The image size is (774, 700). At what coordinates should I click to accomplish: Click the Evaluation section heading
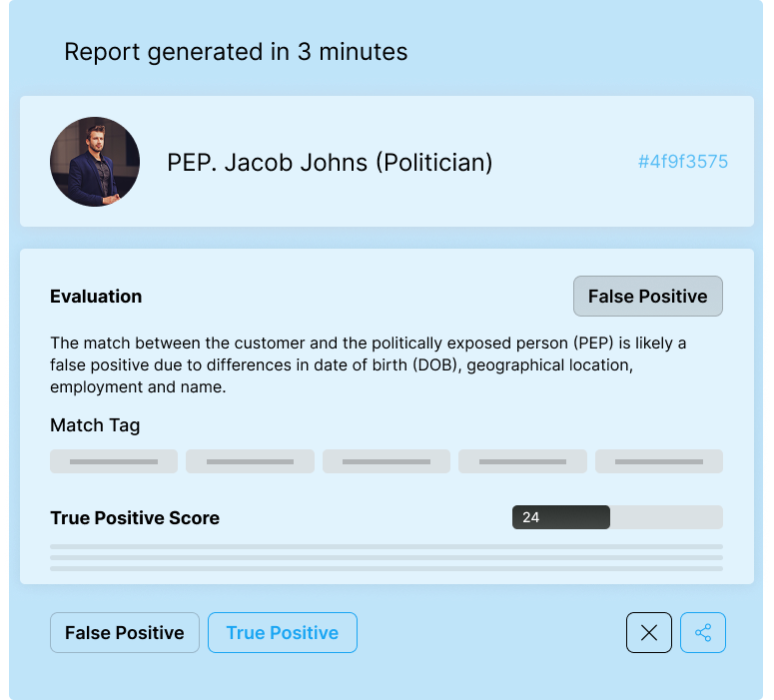[96, 297]
